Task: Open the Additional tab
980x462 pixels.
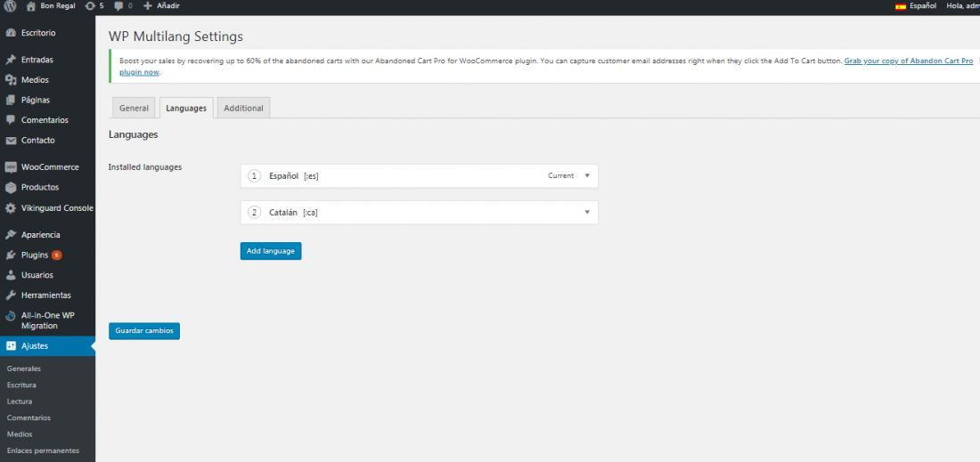Action: point(244,108)
